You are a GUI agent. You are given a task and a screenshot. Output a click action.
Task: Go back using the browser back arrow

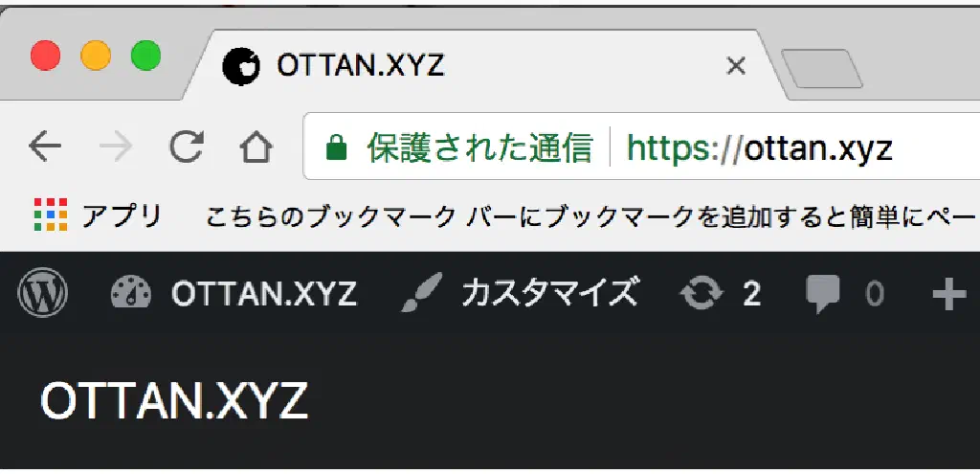click(45, 147)
